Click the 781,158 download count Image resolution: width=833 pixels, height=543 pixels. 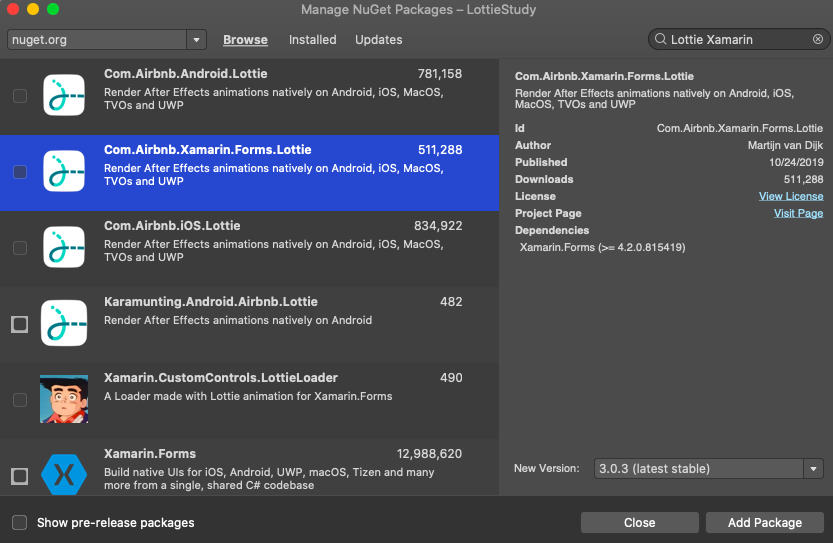coord(440,74)
